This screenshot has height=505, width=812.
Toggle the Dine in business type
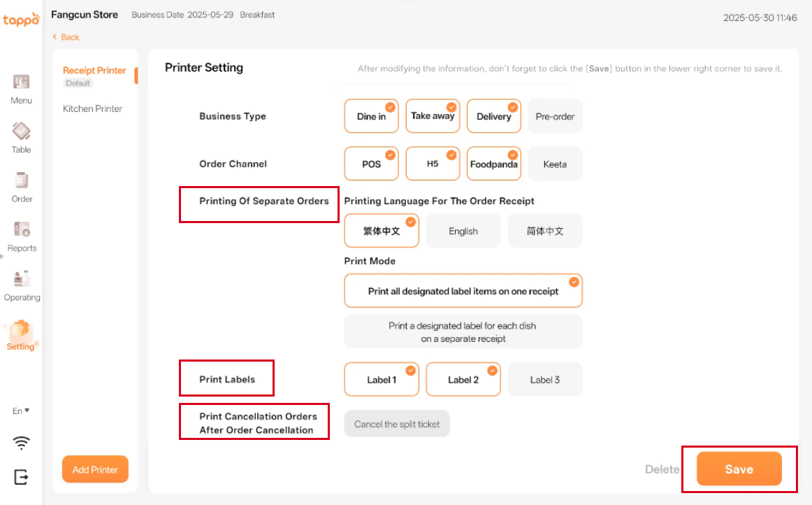pos(371,116)
